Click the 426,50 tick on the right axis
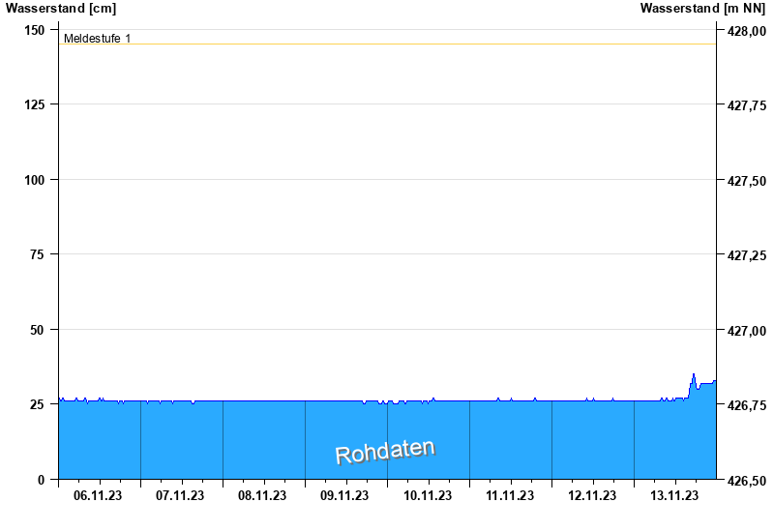This screenshot has height=532, width=774. pos(746,481)
